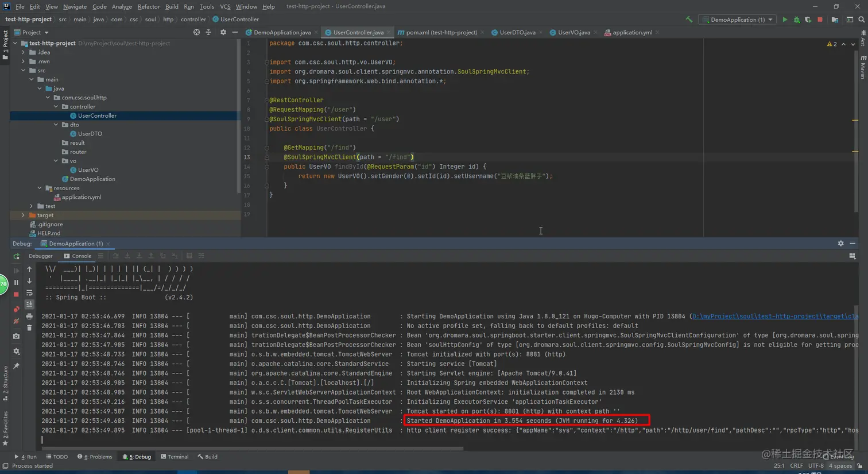This screenshot has height=474, width=868.
Task: Collapse the src folder in project tree
Action: click(x=24, y=71)
